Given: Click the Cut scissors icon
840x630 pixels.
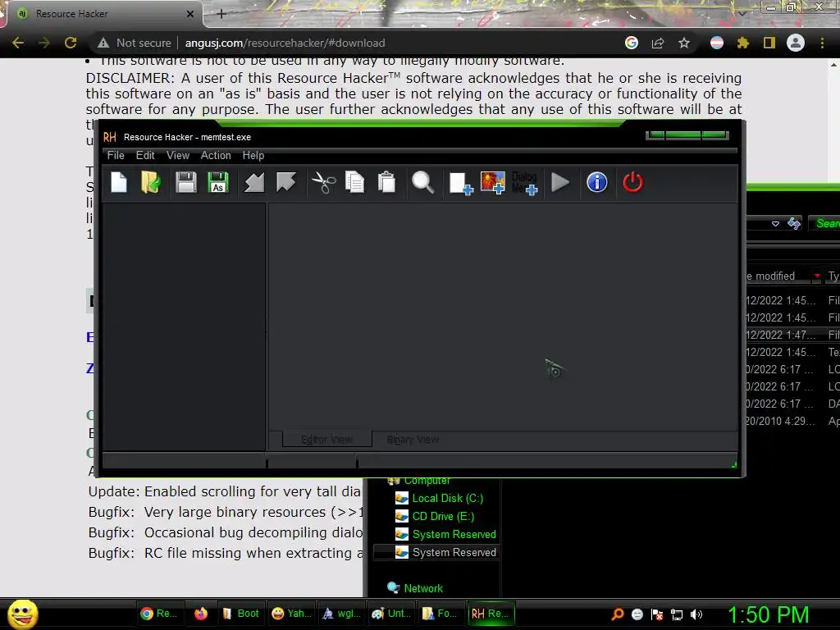Looking at the screenshot, I should click(323, 182).
